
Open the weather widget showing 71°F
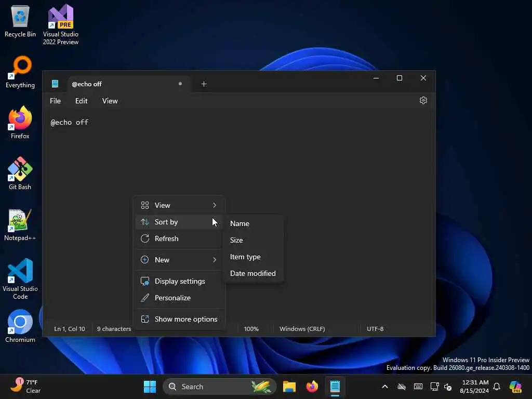(26, 387)
